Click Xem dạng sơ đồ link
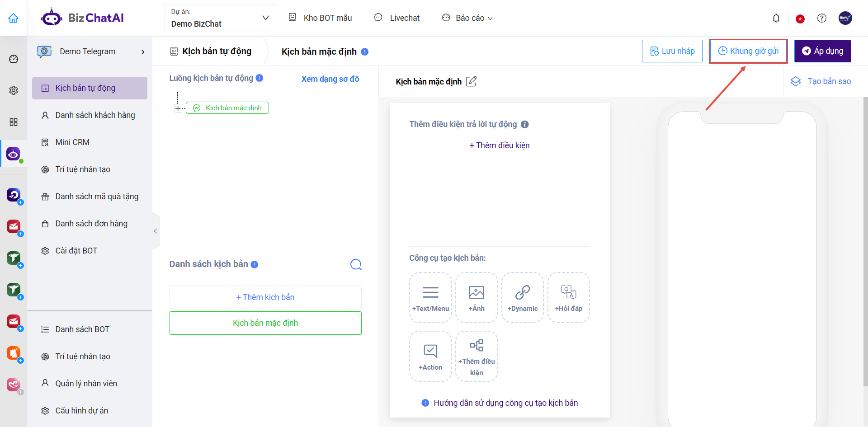The width and height of the screenshot is (868, 427). click(330, 79)
